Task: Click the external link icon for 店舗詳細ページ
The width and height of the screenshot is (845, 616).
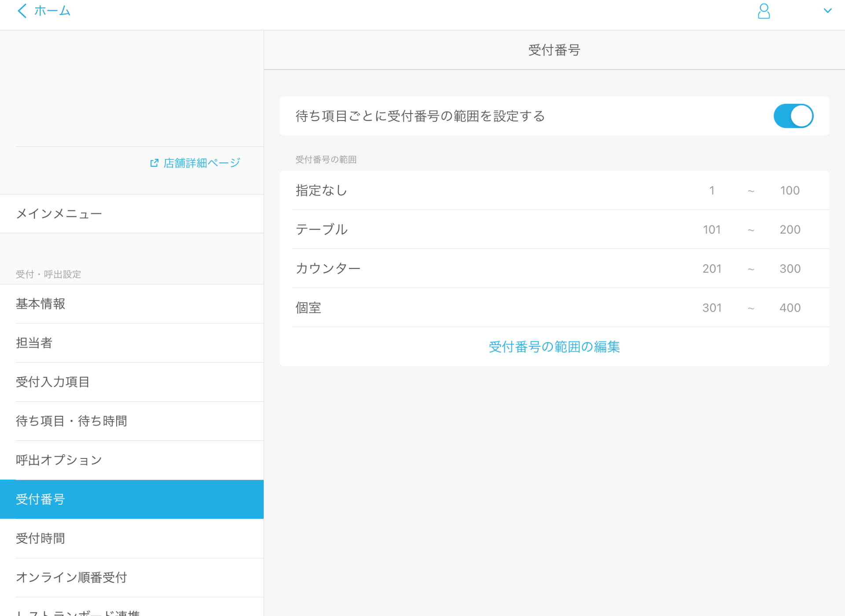Action: 154,163
